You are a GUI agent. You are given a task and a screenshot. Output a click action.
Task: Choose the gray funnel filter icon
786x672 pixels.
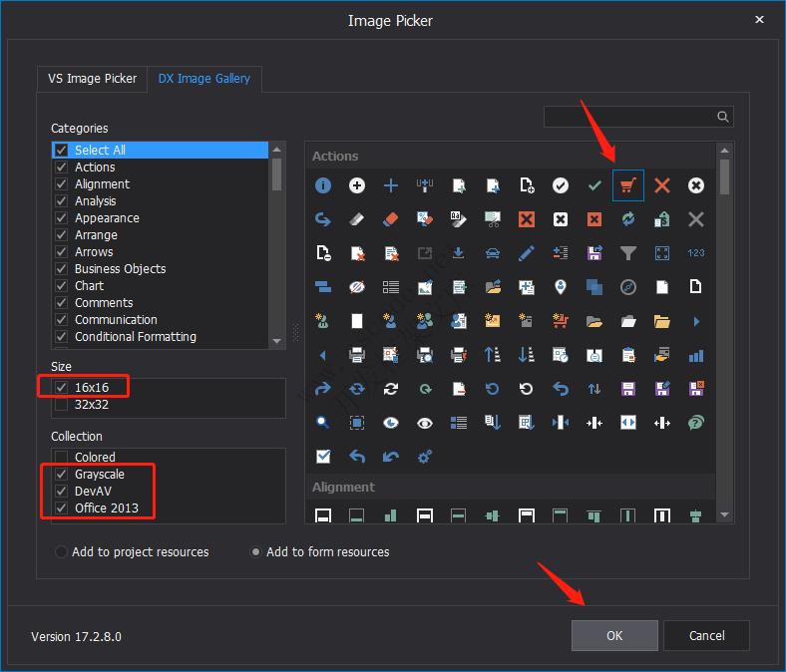point(627,253)
